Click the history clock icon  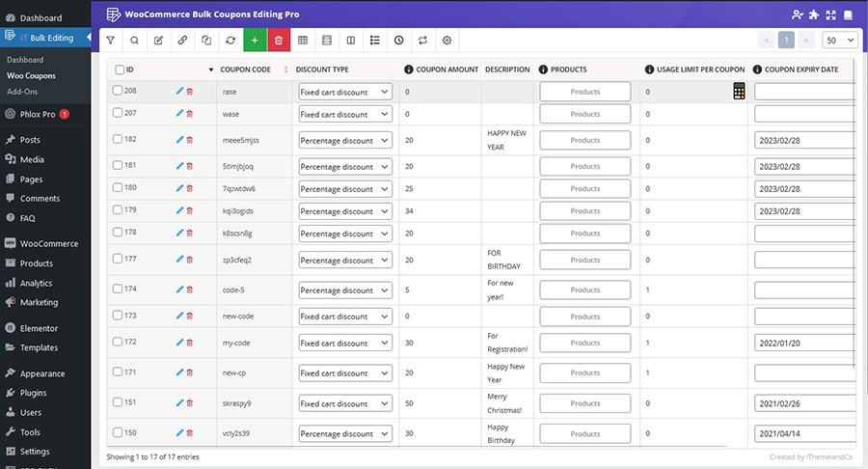398,40
